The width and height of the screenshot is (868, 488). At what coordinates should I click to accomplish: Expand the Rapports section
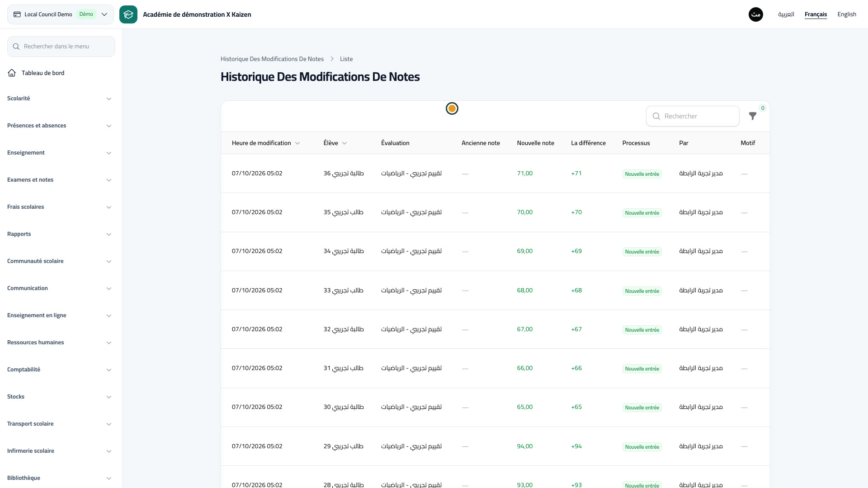click(61, 234)
